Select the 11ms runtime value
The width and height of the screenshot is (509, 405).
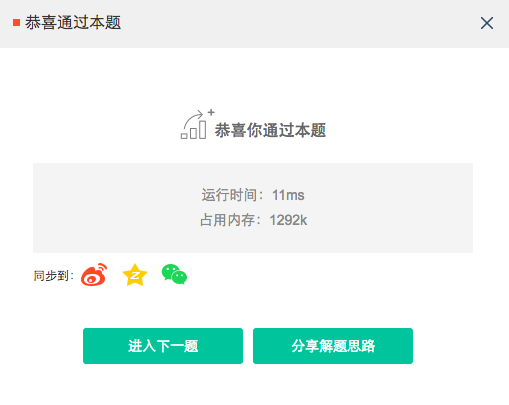pyautogui.click(x=288, y=195)
